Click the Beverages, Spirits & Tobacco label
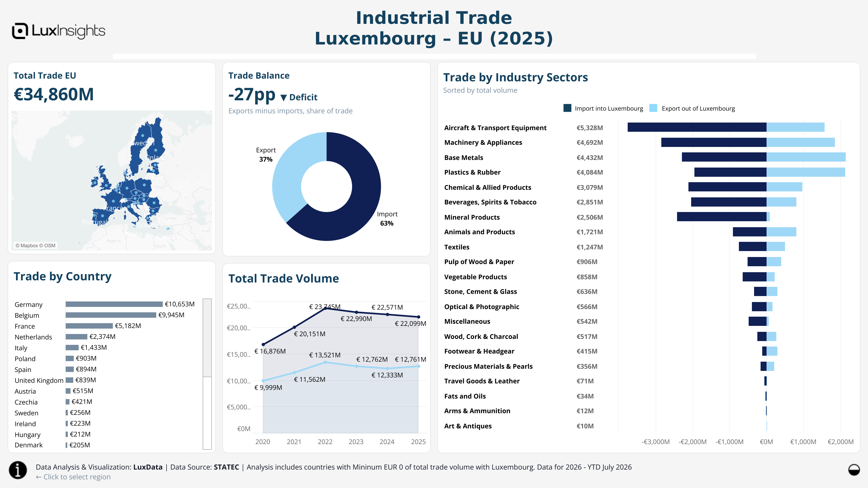 490,202
